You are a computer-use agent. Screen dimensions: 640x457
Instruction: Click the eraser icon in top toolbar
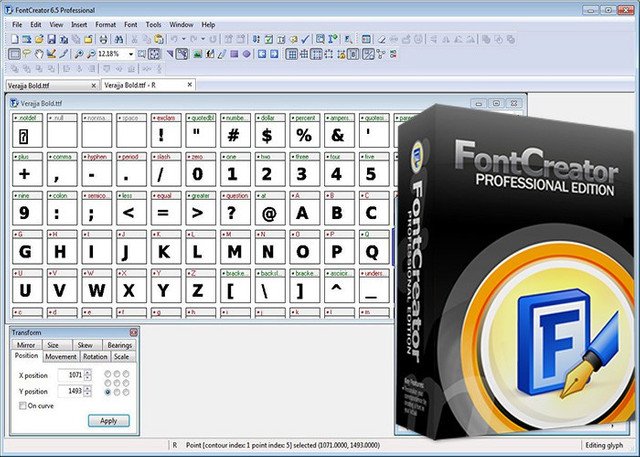(x=381, y=39)
